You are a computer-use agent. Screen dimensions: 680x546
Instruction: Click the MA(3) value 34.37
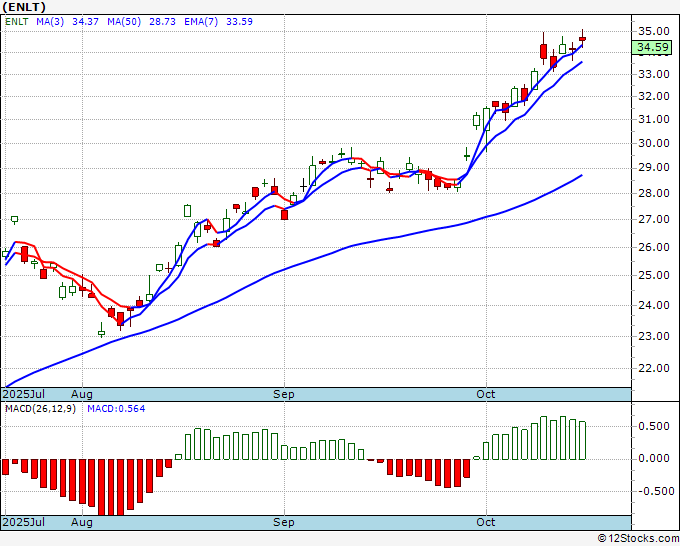[x=85, y=22]
